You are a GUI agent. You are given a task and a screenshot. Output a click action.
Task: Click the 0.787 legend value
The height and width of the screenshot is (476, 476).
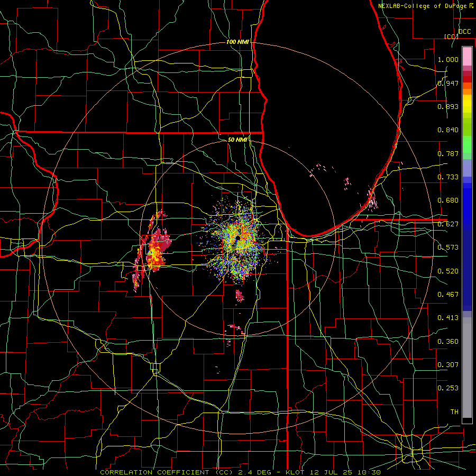(448, 153)
